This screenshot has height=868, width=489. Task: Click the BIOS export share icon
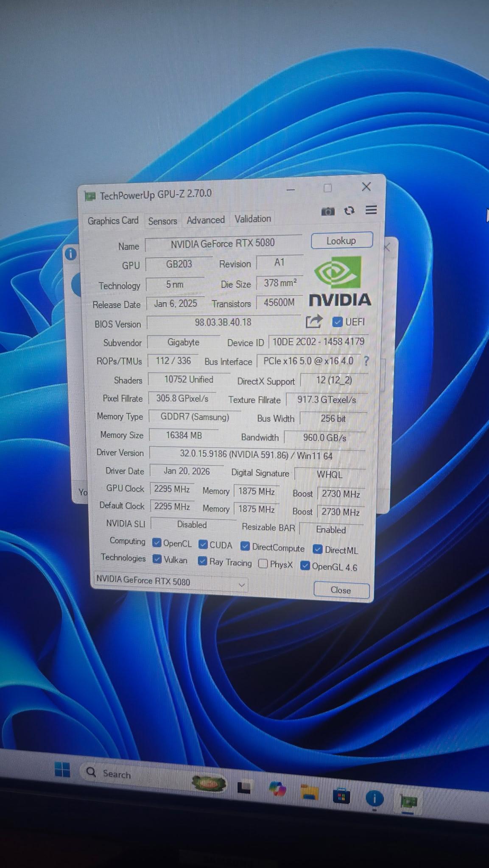(x=314, y=322)
